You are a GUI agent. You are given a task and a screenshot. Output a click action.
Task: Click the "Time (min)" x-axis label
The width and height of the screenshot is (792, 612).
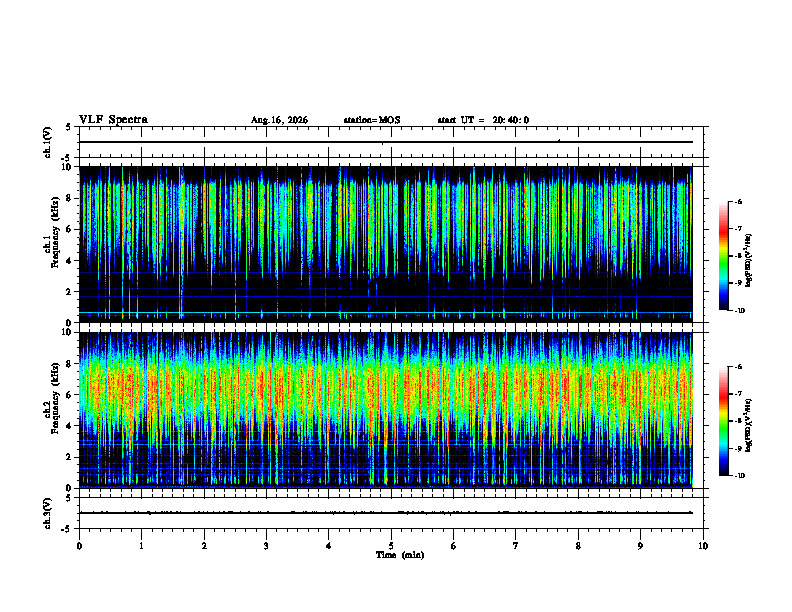point(400,555)
